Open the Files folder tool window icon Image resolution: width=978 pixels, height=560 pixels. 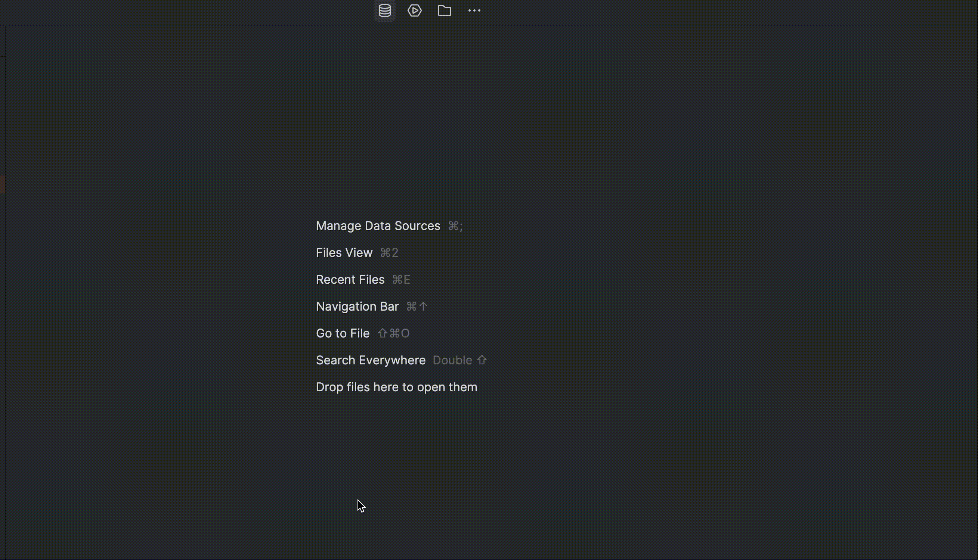[445, 11]
